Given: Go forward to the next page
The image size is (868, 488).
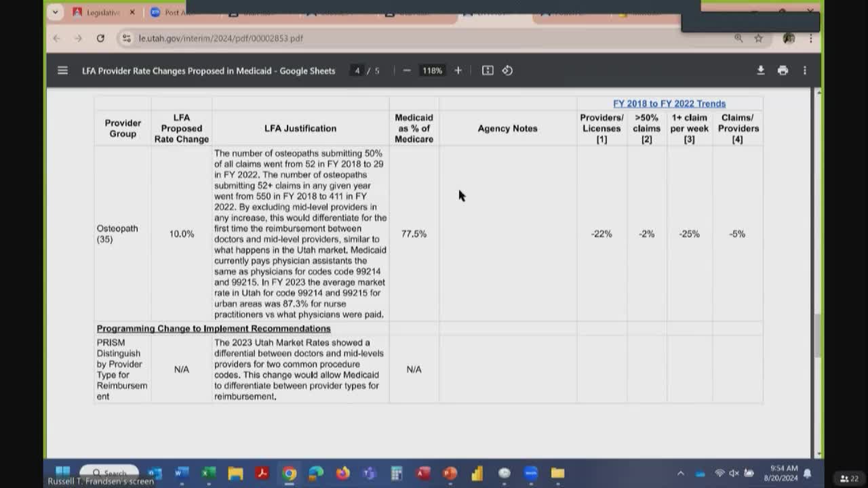Looking at the screenshot, I should point(78,39).
